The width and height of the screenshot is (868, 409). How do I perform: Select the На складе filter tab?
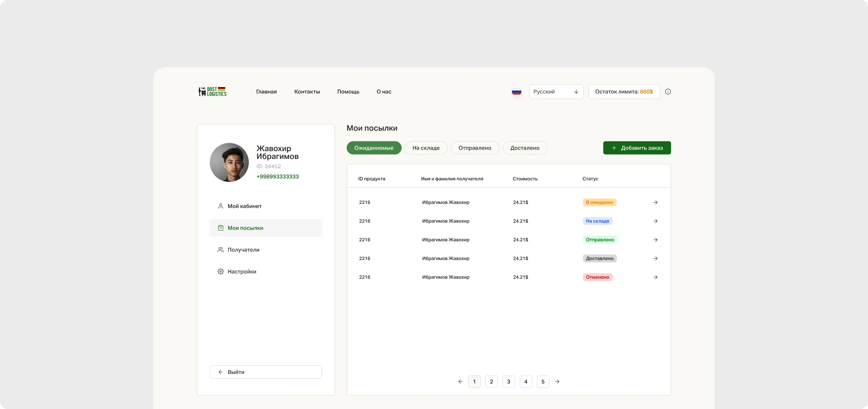point(426,148)
